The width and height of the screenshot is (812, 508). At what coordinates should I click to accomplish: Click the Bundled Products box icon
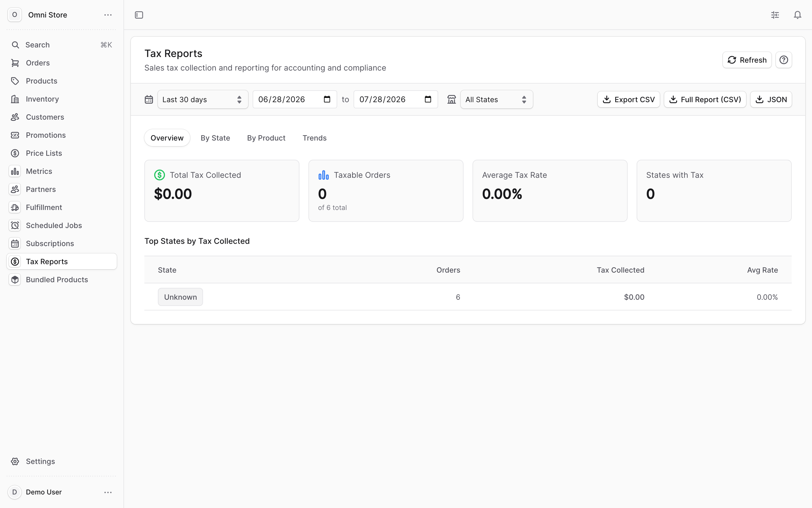click(15, 279)
